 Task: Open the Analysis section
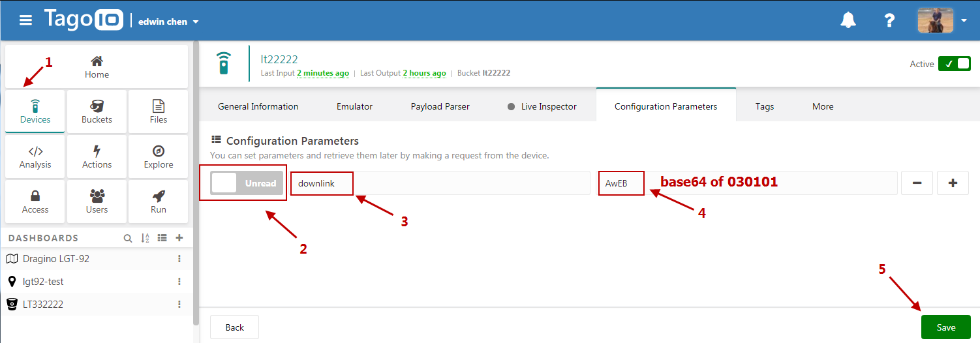[35, 157]
